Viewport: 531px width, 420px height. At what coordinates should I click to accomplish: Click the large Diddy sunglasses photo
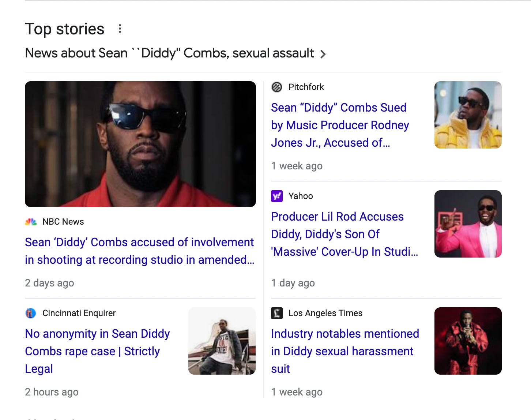point(140,144)
